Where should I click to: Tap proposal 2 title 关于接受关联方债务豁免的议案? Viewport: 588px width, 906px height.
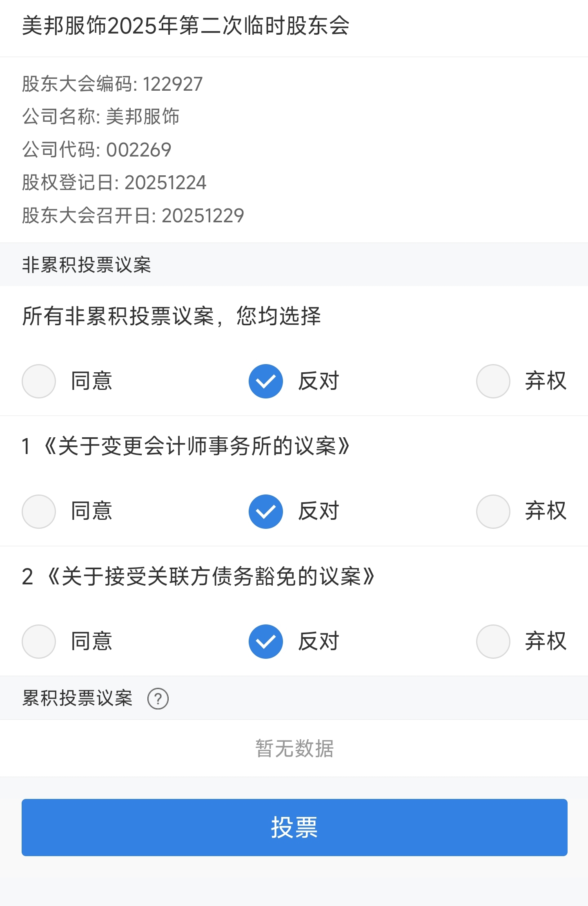pos(208,577)
